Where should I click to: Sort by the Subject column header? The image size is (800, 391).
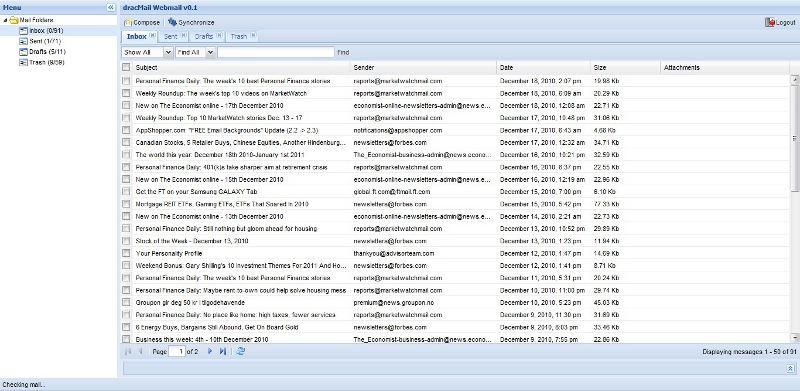[x=241, y=67]
